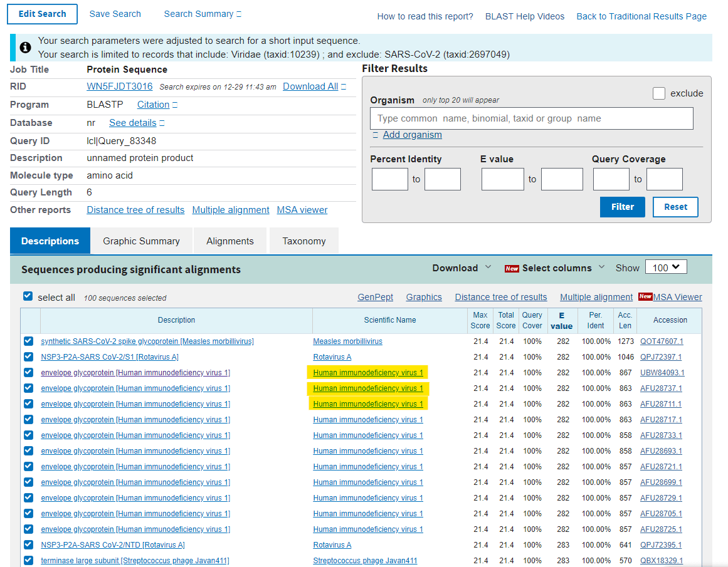Switch to the Alignments tab
Image resolution: width=728 pixels, height=567 pixels.
click(230, 241)
